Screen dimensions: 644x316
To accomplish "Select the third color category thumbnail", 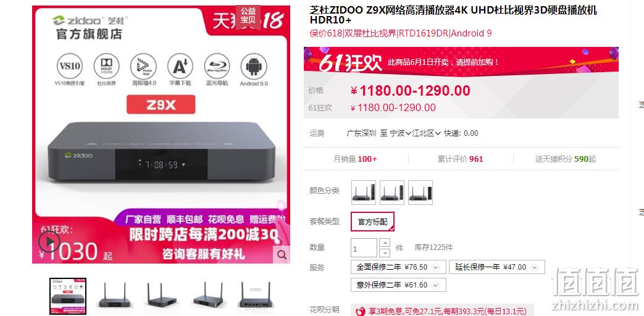I will [x=420, y=193].
